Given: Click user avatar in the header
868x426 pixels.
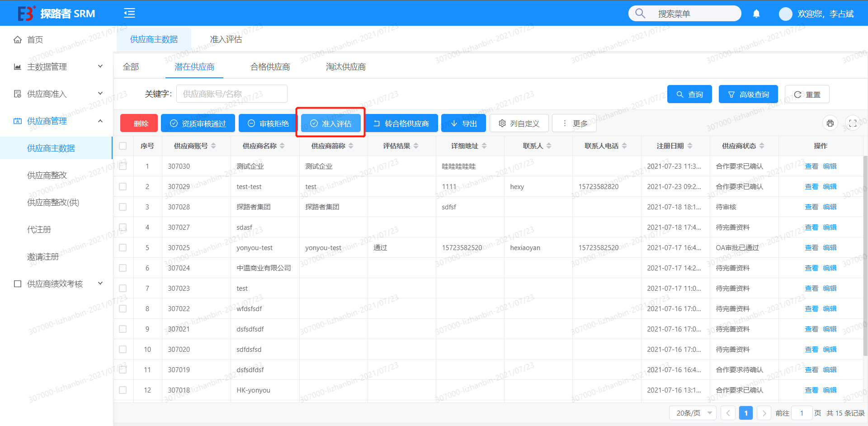Looking at the screenshot, I should click(785, 14).
